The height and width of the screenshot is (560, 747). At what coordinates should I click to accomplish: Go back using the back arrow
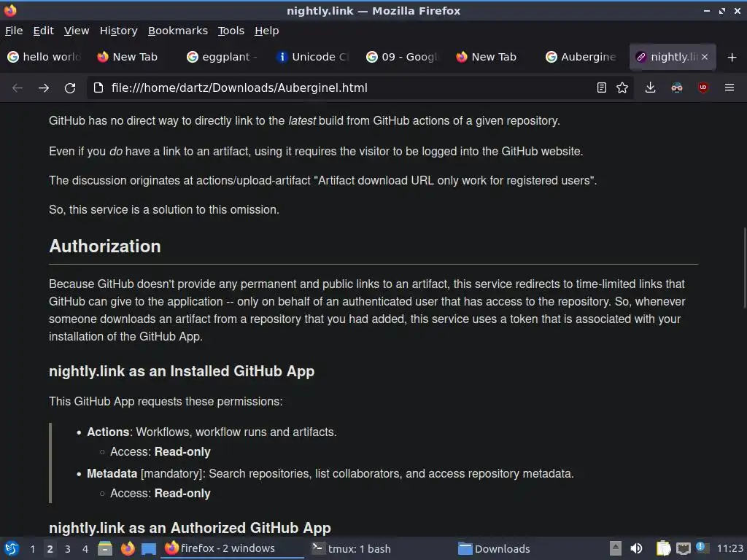coord(18,88)
